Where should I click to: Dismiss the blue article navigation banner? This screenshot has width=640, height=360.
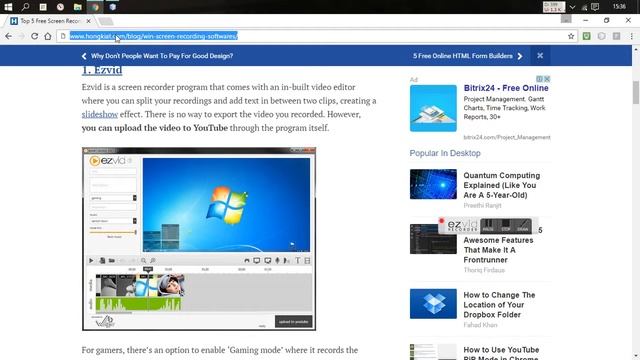[540, 56]
